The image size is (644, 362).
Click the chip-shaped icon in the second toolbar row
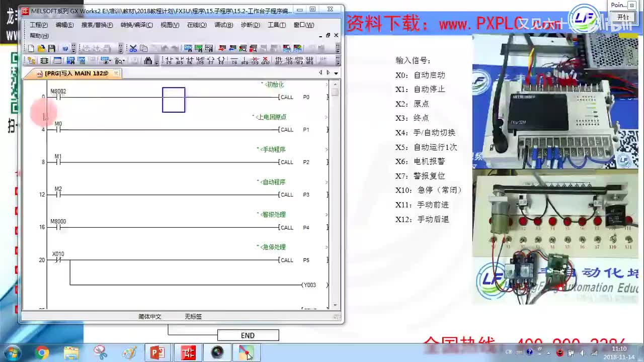pos(44,61)
